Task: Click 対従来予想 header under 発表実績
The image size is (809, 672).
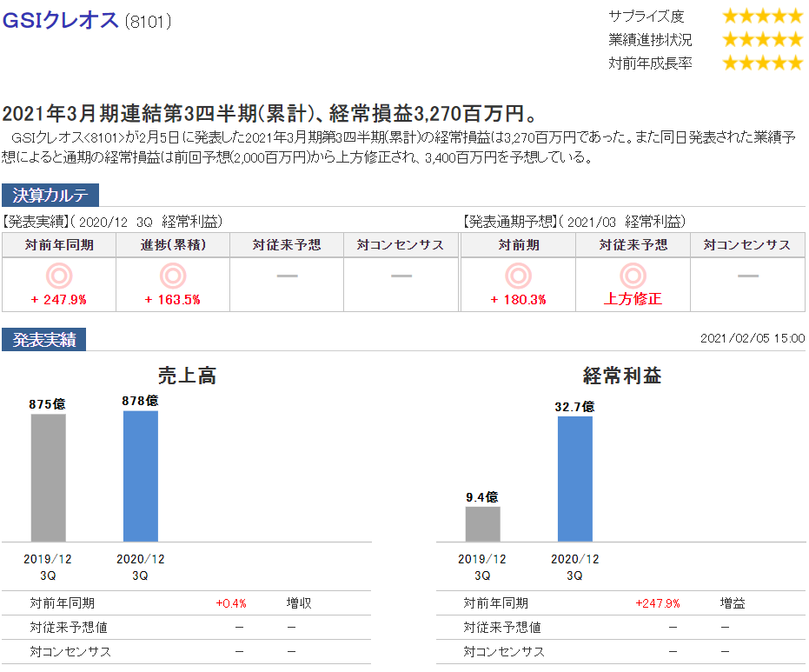Action: click(287, 244)
